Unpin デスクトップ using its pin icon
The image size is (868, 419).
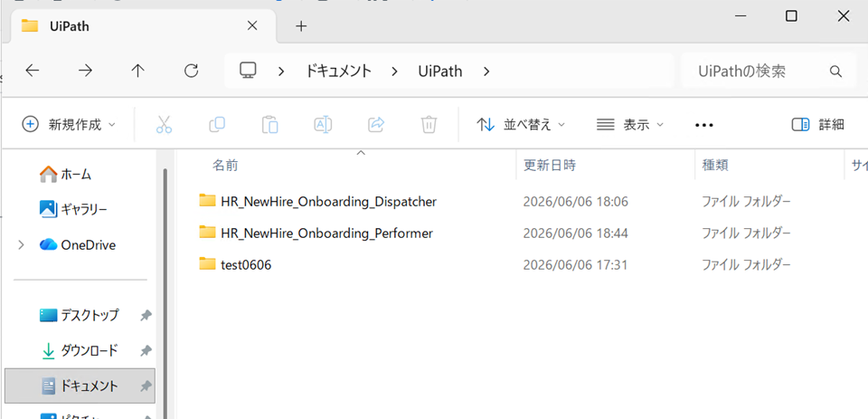tap(146, 315)
